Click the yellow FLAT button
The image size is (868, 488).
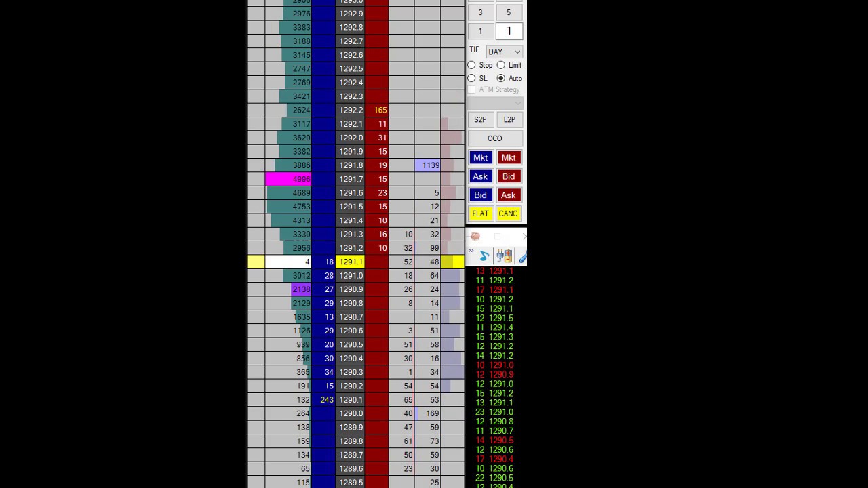click(x=480, y=213)
